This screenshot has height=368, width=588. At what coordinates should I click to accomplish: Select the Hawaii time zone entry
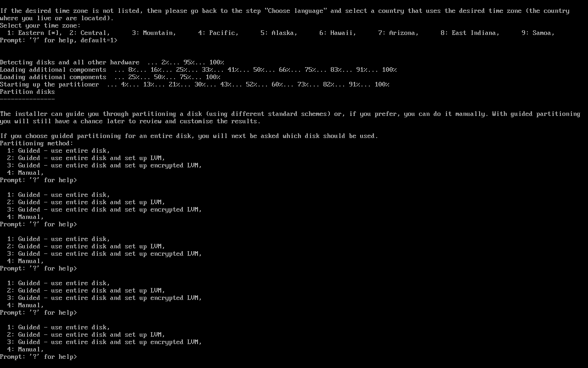click(338, 33)
